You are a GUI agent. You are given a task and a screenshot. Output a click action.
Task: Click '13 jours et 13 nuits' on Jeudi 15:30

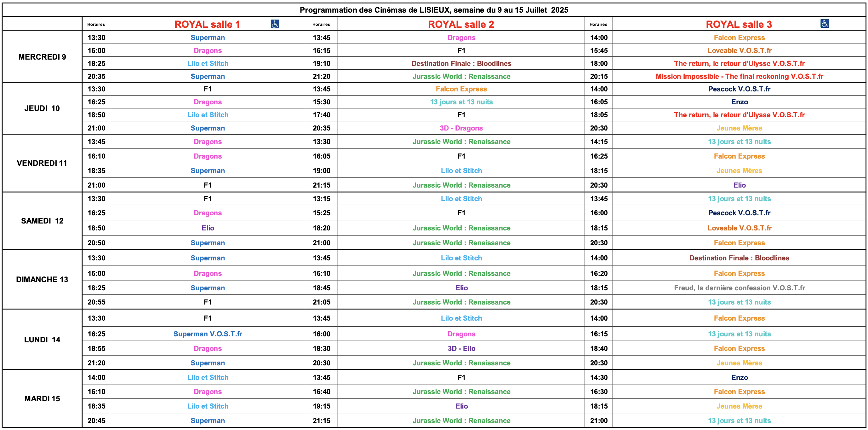coord(461,102)
